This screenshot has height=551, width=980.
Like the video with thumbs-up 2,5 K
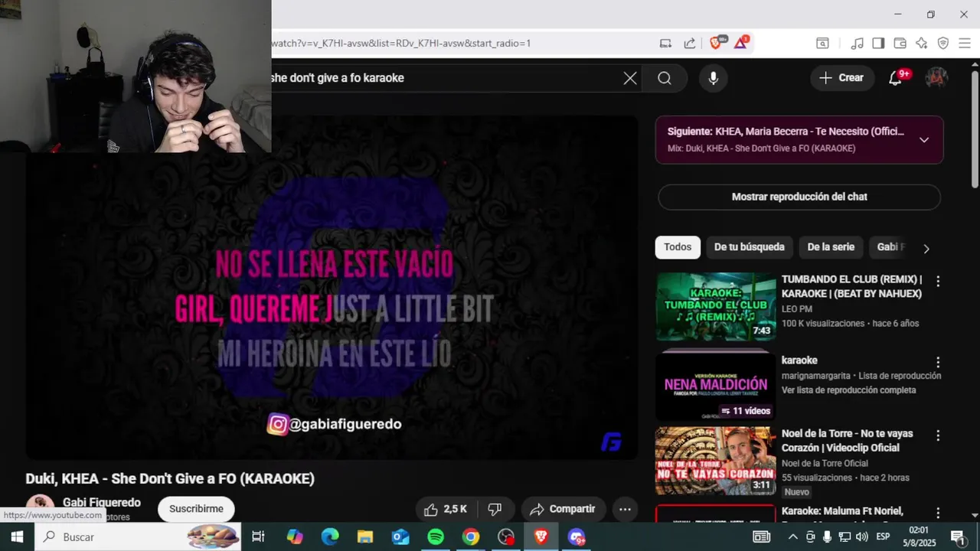click(446, 509)
